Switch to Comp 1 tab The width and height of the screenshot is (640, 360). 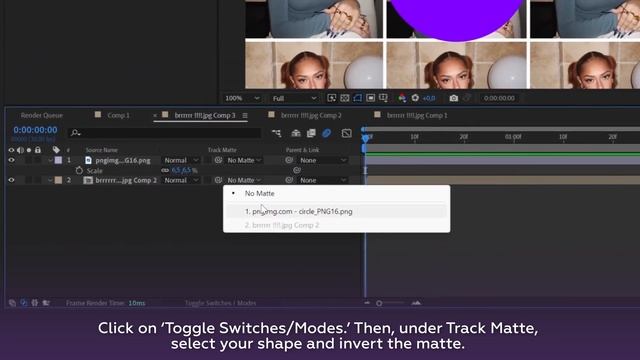[x=118, y=116]
